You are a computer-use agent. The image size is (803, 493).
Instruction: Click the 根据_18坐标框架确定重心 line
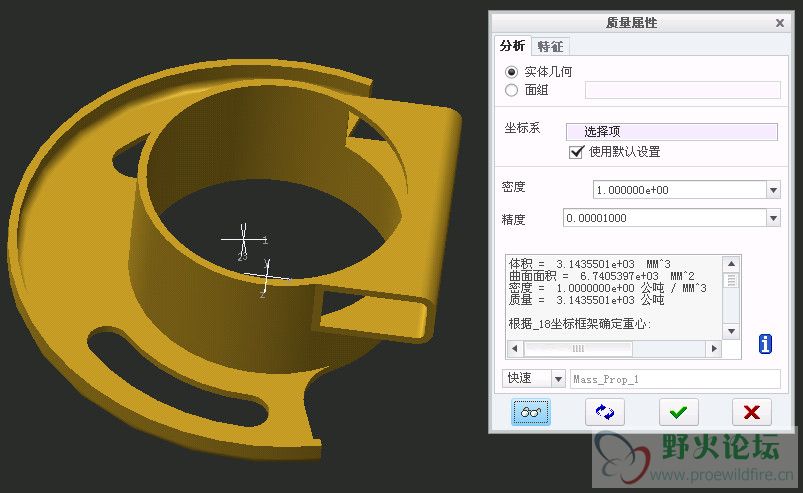tap(580, 324)
